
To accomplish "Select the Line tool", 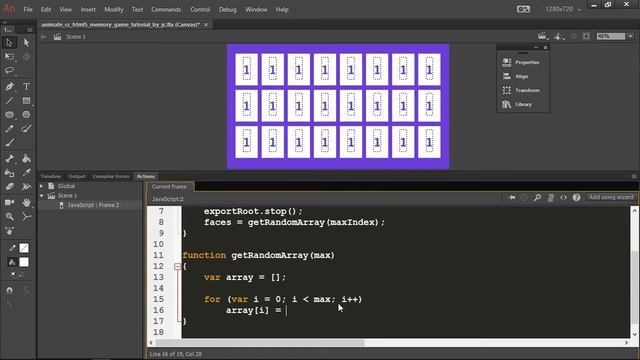I will point(9,100).
